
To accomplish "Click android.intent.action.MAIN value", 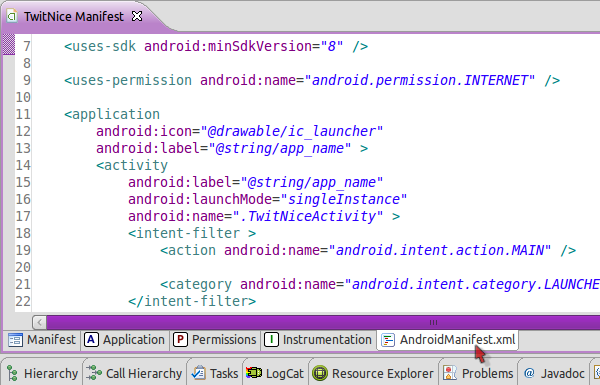I will [440, 250].
